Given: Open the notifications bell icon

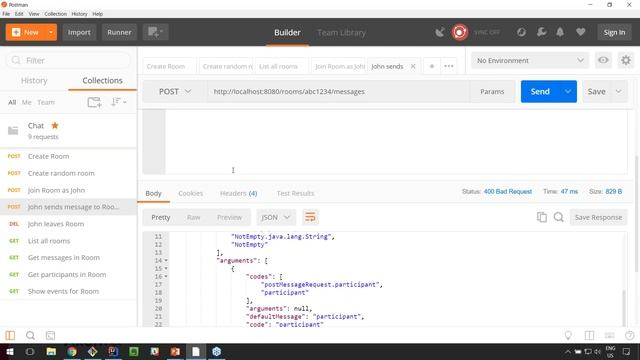Looking at the screenshot, I should (x=560, y=32).
